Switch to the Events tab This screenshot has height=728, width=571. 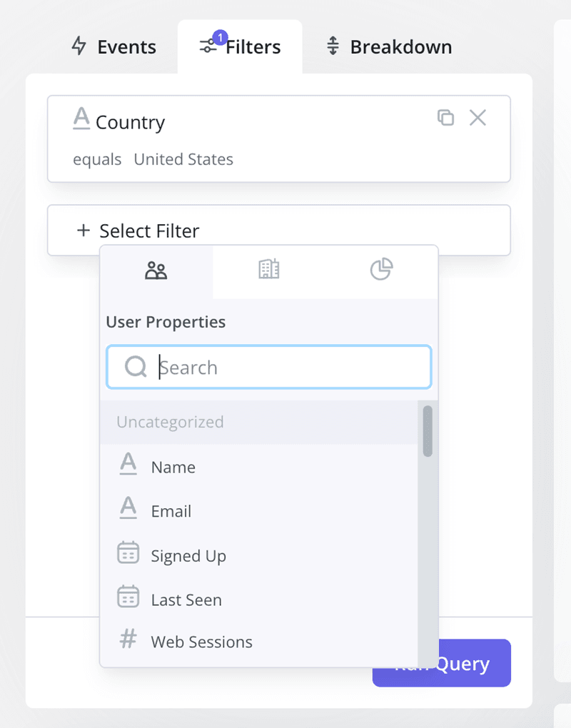pyautogui.click(x=114, y=46)
